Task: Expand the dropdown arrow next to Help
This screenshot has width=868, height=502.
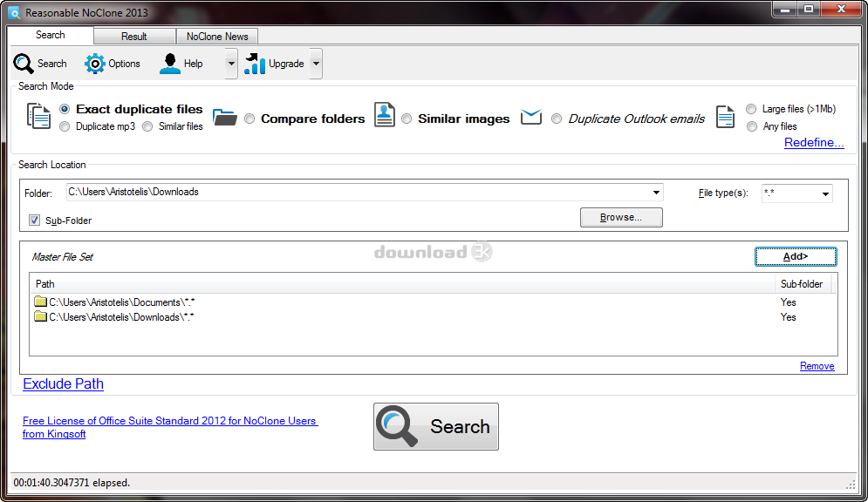Action: pos(231,64)
